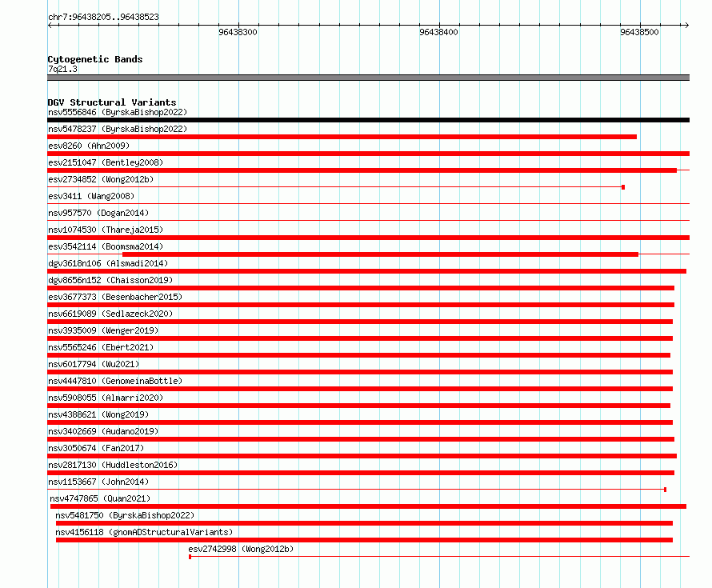Select the Cytogenetic Bands track title
Viewport: 712px width, 588px height.
[95, 59]
